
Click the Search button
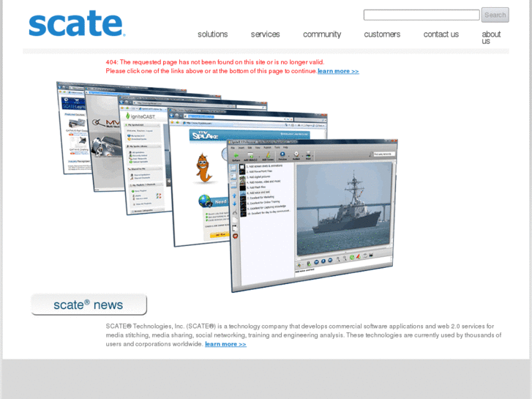[x=495, y=15]
